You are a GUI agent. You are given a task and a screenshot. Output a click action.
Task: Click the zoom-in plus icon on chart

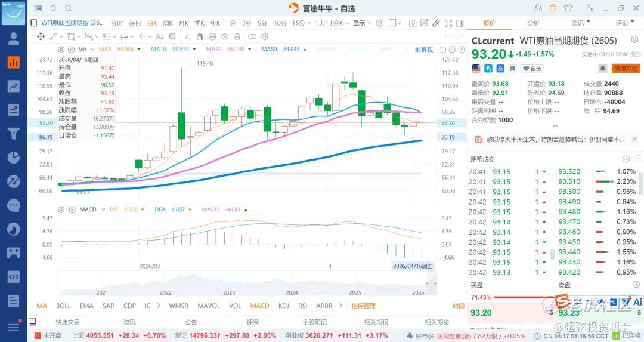(462, 50)
